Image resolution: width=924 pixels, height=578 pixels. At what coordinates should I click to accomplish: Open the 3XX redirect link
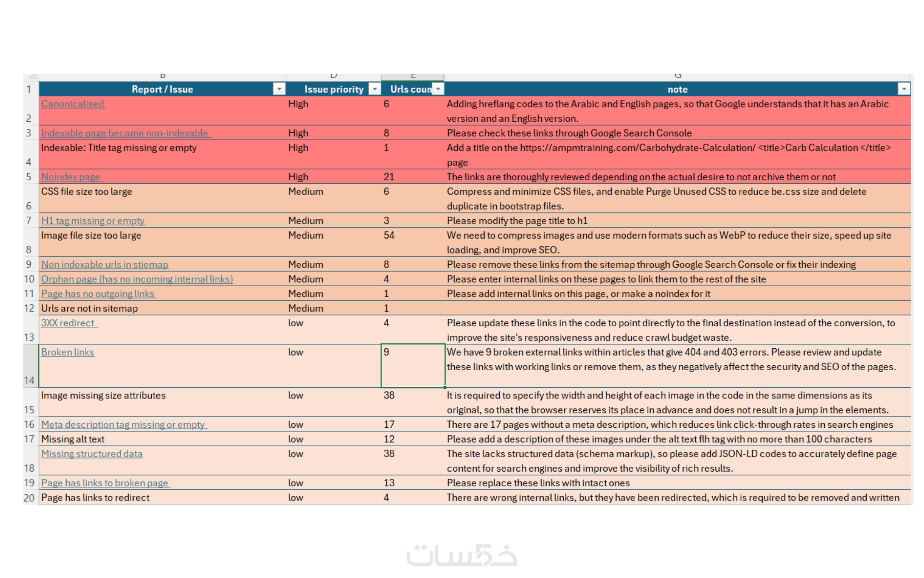pos(68,323)
